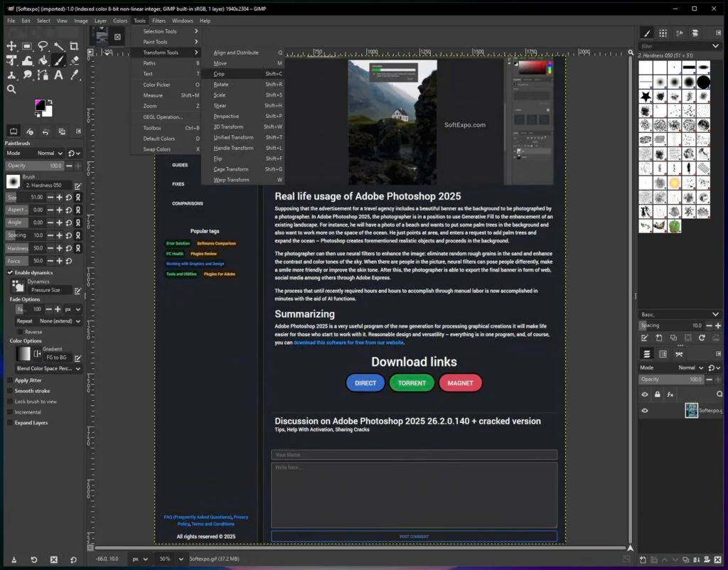Screen dimensions: 728x570
Task: Select Warp Transform in the submenu
Action: (232, 179)
